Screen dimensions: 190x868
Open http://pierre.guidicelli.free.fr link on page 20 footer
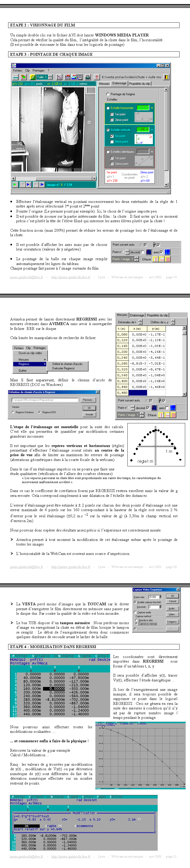(x=71, y=567)
